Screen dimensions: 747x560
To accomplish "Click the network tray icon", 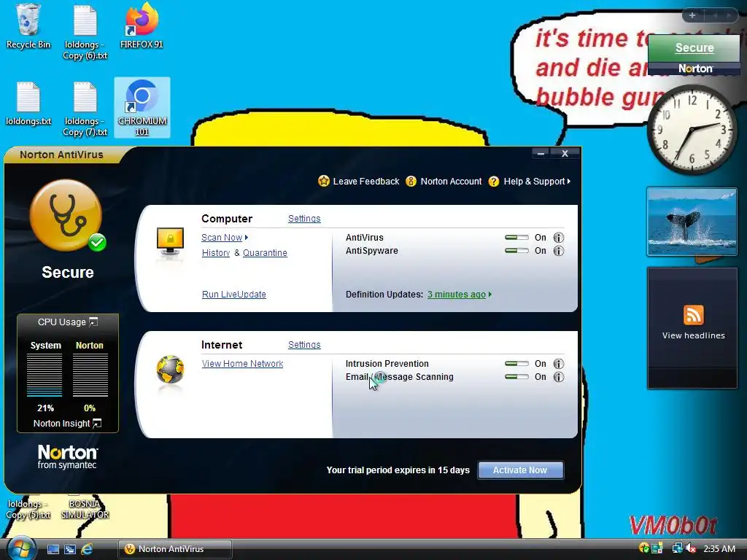I will pyautogui.click(x=676, y=548).
